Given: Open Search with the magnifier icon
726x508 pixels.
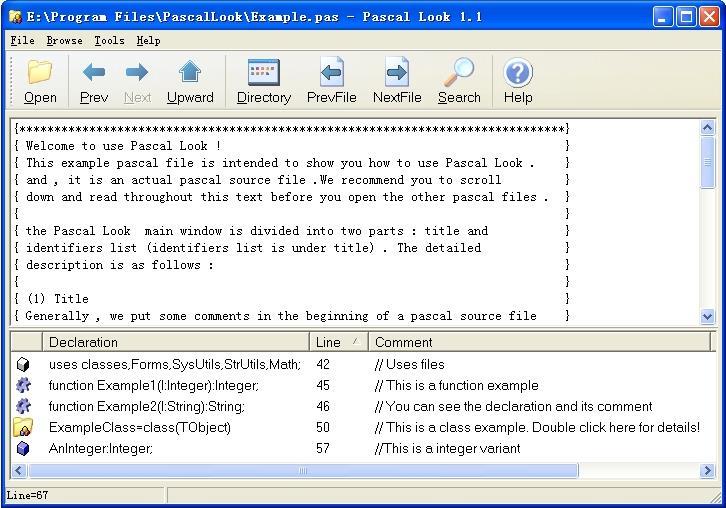Looking at the screenshot, I should pyautogui.click(x=458, y=72).
